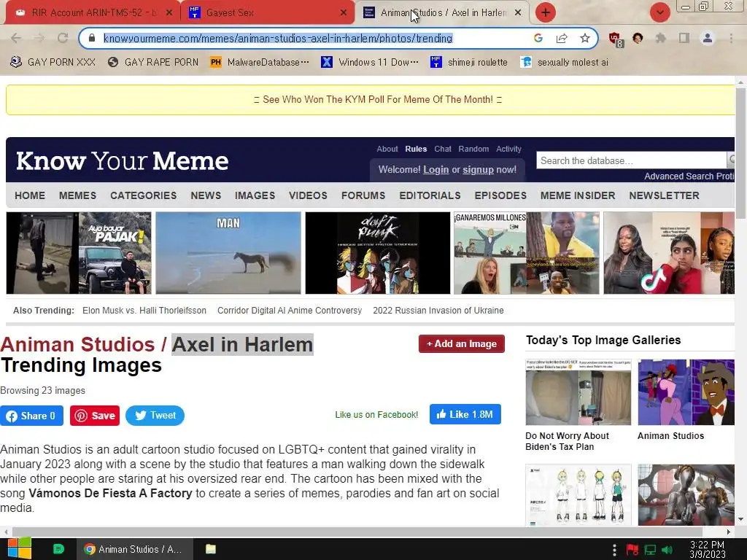Open the NEWS navigation item
Screen dimensions: 747x560
[x=206, y=195]
